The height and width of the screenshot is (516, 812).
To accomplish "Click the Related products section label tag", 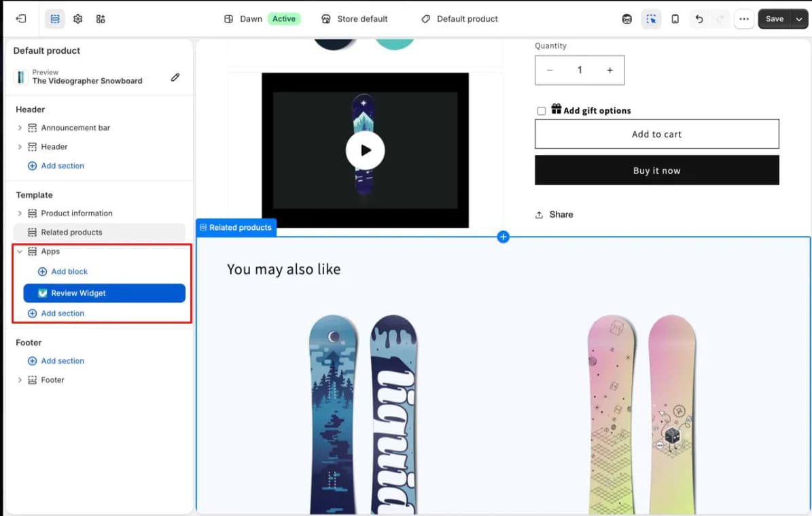I will pos(236,228).
